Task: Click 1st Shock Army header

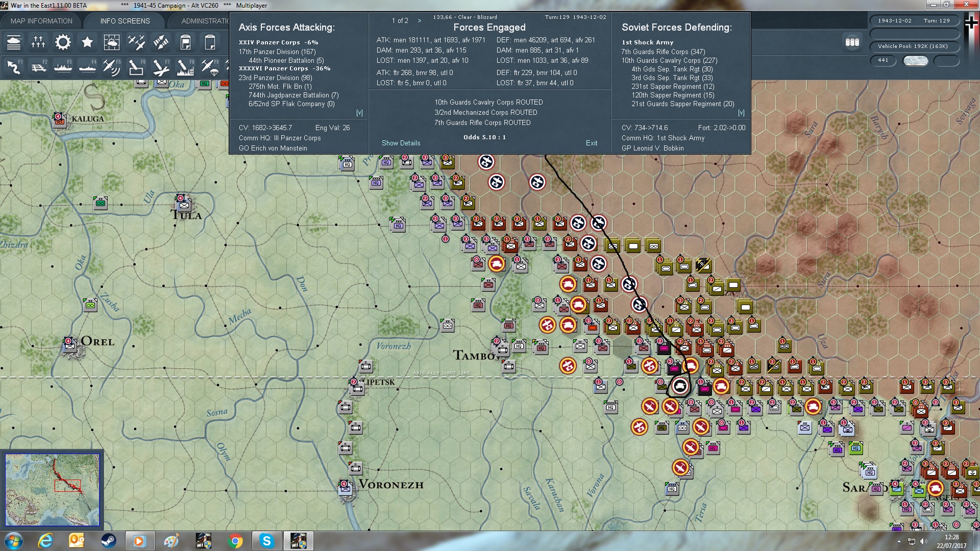Action: (647, 42)
